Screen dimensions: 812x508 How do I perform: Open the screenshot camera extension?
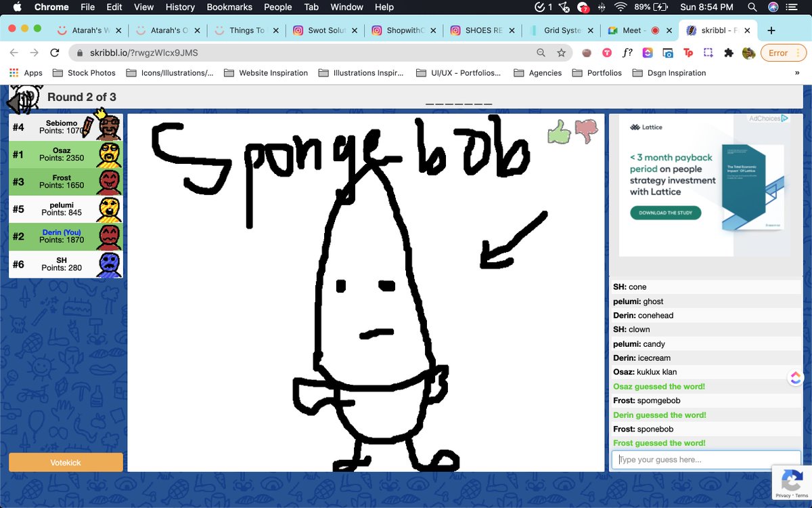[x=668, y=53]
